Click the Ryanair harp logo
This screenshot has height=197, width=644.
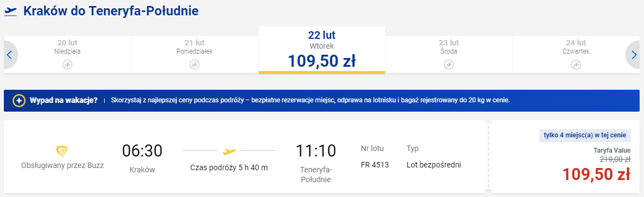61,152
